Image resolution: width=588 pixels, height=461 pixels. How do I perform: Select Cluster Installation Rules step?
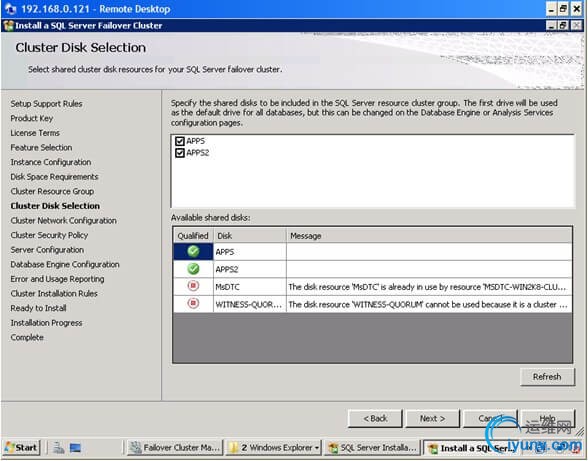[x=54, y=294]
